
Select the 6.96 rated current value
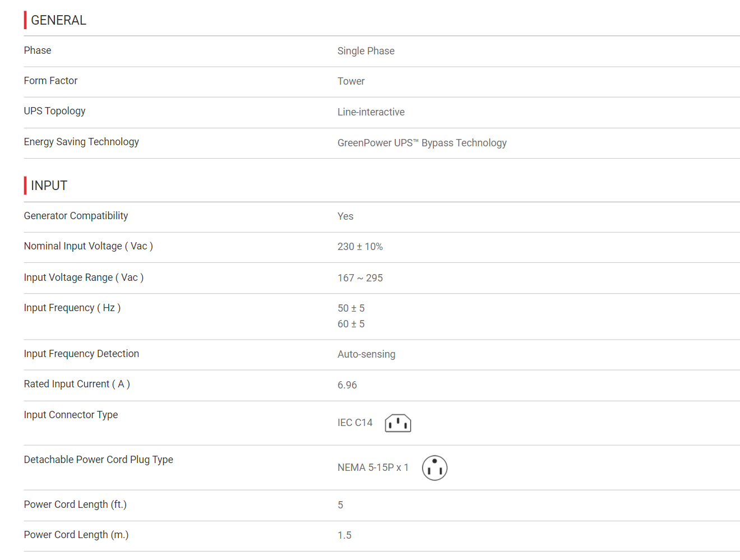(347, 385)
